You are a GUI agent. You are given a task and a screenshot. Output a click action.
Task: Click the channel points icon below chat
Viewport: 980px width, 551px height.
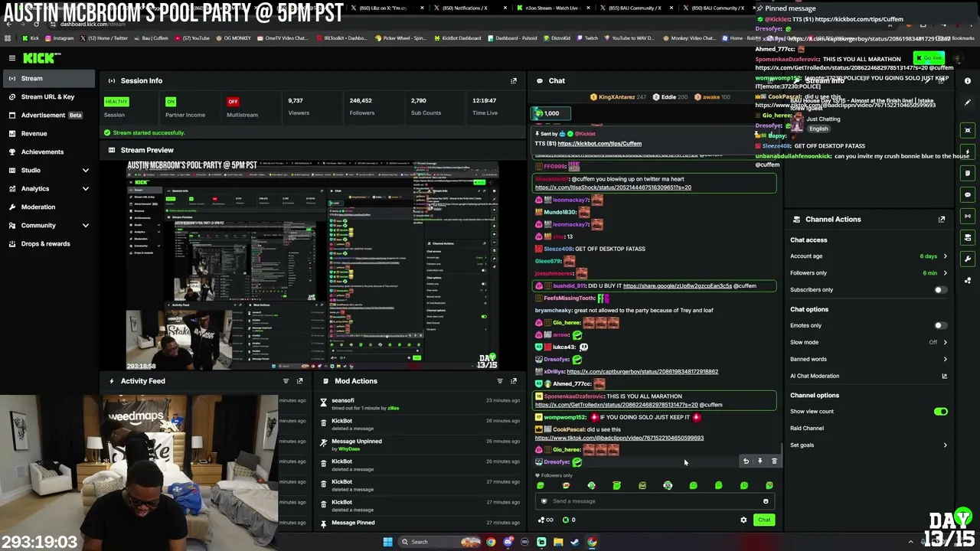pyautogui.click(x=545, y=520)
